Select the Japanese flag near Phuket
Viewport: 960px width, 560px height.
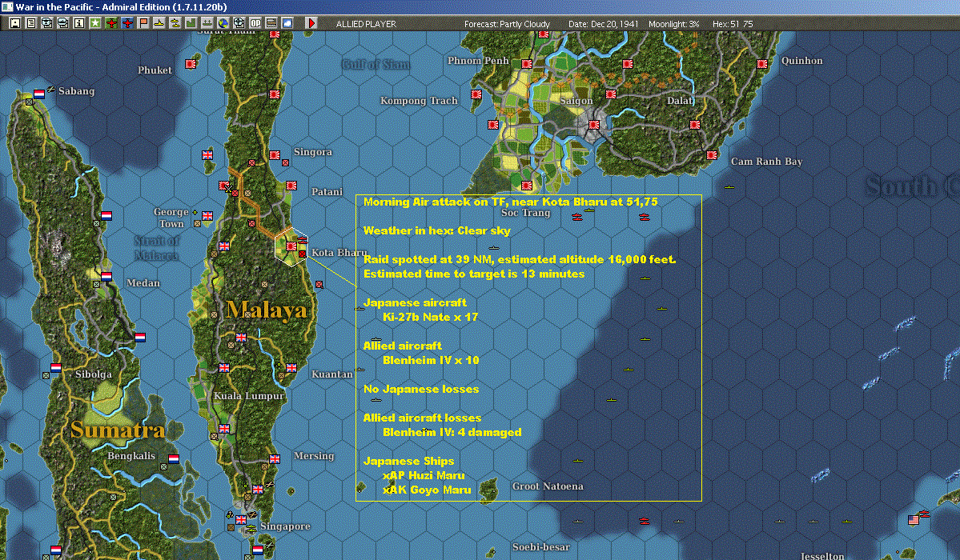coord(191,64)
